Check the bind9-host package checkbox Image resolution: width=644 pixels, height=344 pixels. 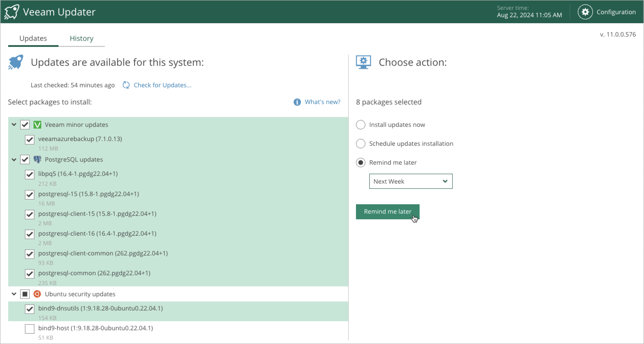29,329
